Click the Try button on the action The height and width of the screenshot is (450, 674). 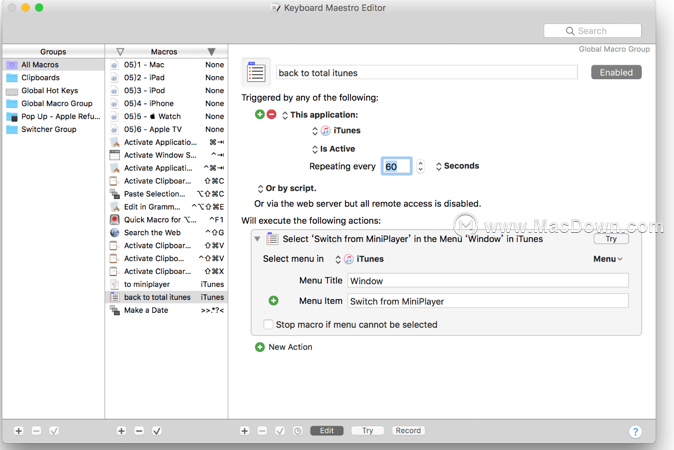[611, 239]
